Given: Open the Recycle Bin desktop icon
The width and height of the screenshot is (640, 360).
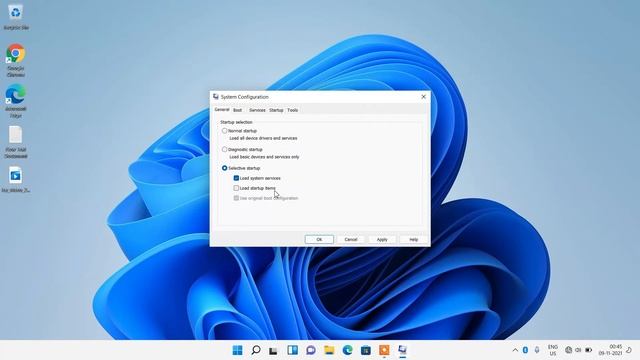Looking at the screenshot, I should (x=16, y=17).
